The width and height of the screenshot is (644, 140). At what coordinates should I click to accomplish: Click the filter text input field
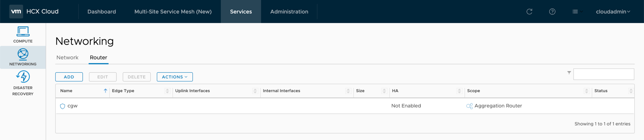[603, 74]
